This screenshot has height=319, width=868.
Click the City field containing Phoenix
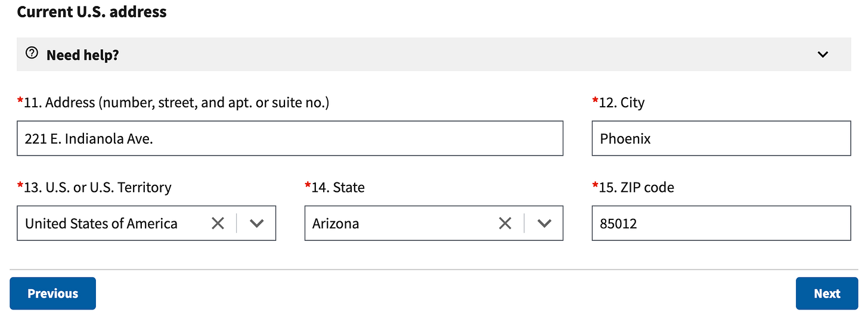(721, 138)
